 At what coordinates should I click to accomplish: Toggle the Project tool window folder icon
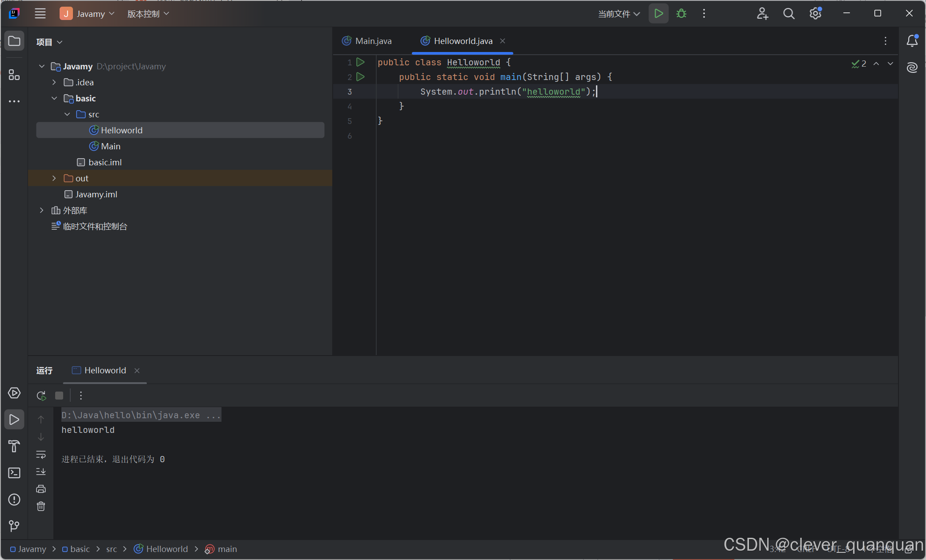click(x=14, y=41)
